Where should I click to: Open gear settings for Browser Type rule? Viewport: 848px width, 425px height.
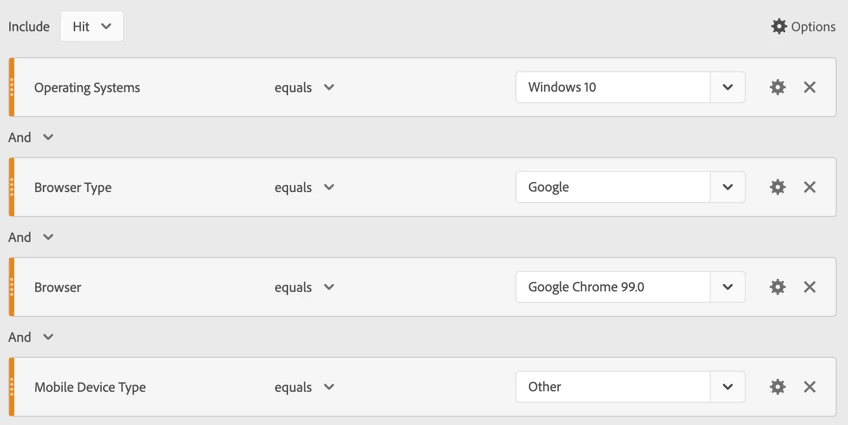coord(778,187)
